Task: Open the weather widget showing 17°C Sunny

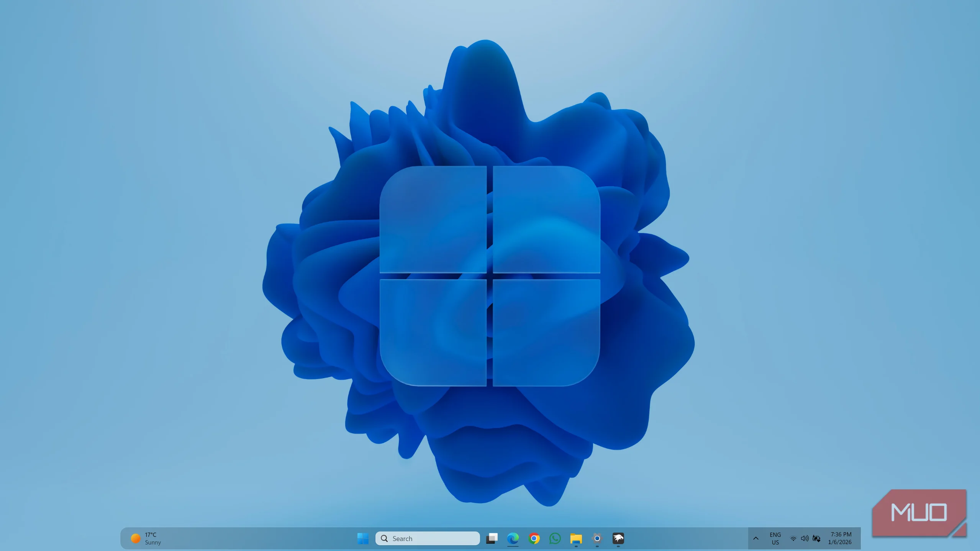Action: point(152,538)
